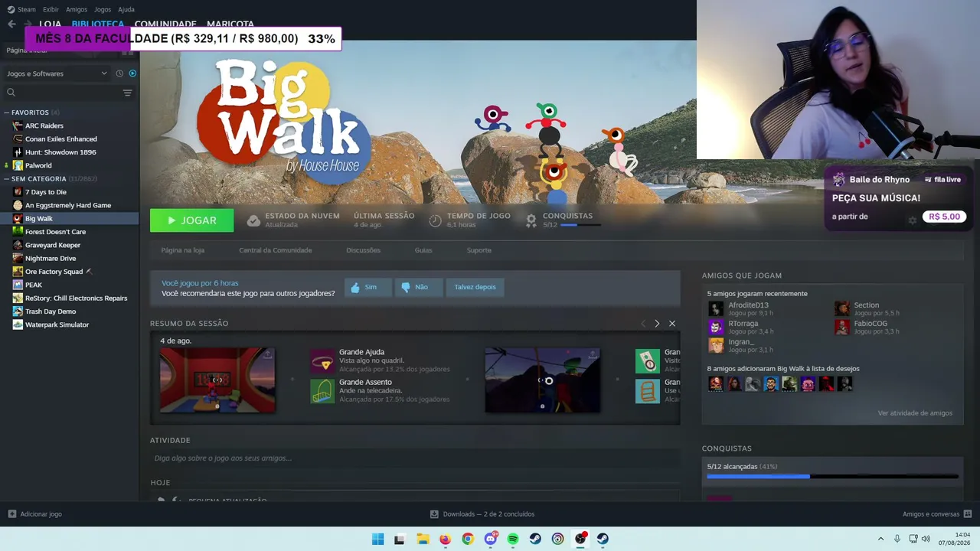This screenshot has width=980, height=551.
Task: Open Página na loja link
Action: 182,250
